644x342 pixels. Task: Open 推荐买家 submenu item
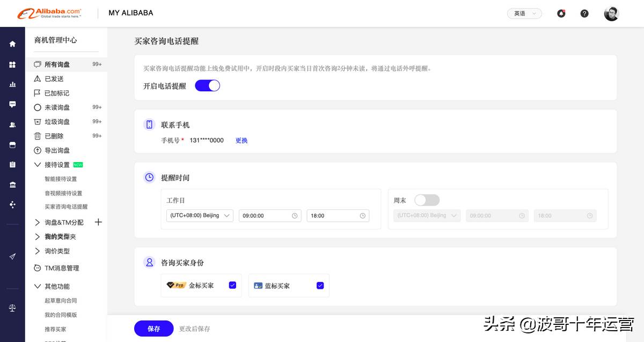pyautogui.click(x=55, y=329)
